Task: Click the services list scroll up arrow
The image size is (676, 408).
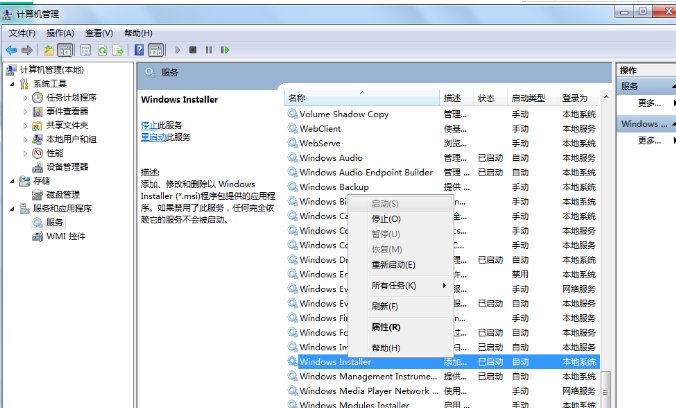Action: point(606,97)
